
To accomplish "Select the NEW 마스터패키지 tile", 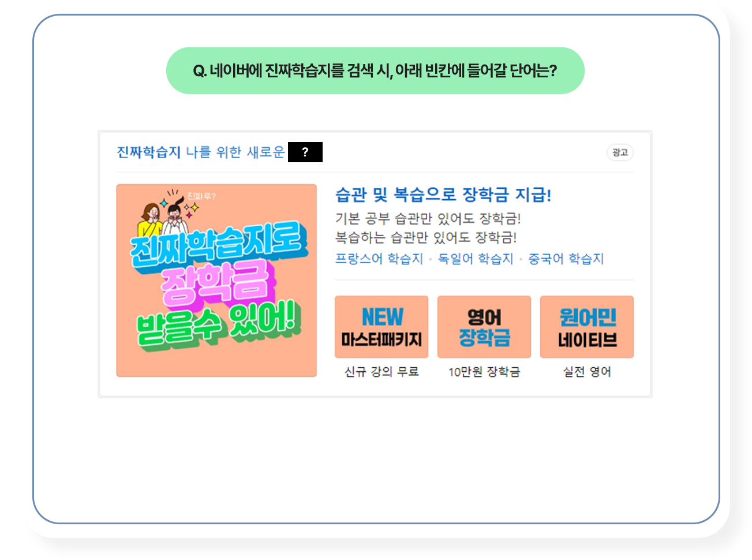I will click(381, 327).
